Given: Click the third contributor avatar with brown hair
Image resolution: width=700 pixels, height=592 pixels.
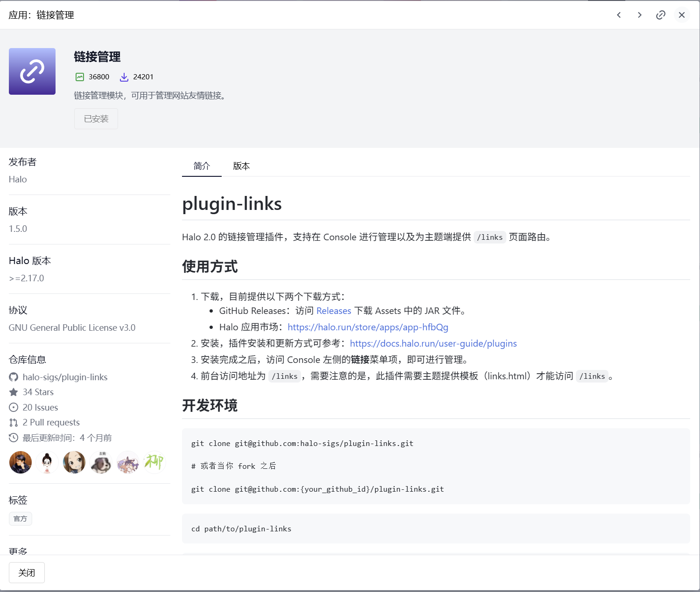Looking at the screenshot, I should (x=74, y=462).
